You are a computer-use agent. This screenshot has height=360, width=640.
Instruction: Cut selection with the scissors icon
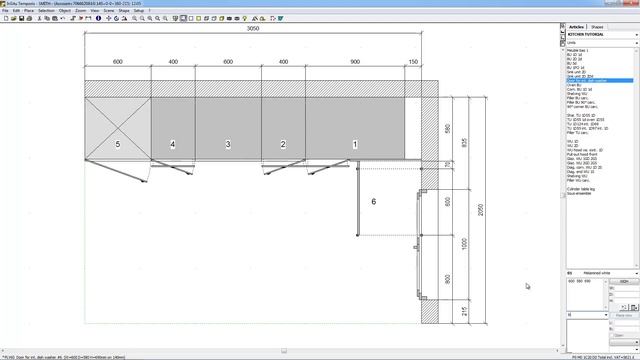pyautogui.click(x=40, y=18)
